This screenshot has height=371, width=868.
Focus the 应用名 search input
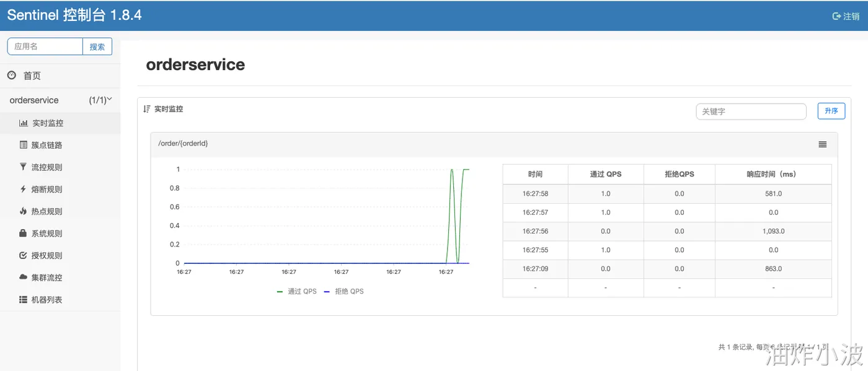(x=45, y=46)
